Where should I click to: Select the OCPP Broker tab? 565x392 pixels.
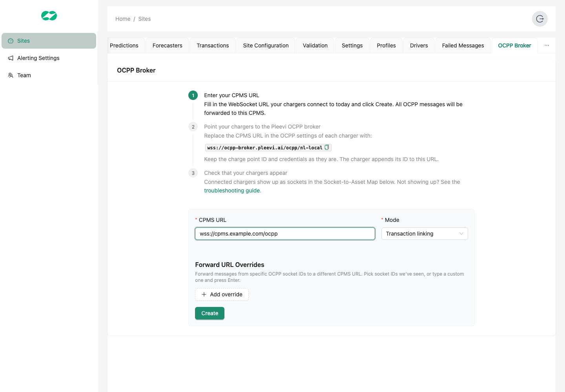pos(514,45)
